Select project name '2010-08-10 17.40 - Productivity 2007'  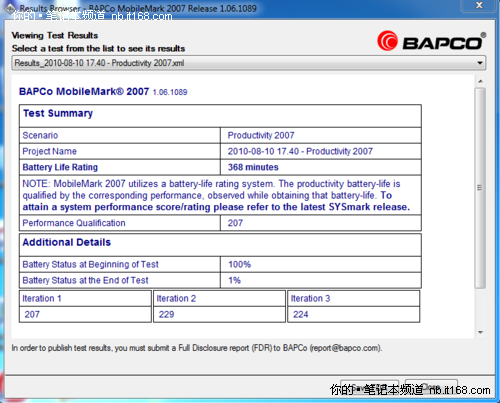click(x=300, y=151)
